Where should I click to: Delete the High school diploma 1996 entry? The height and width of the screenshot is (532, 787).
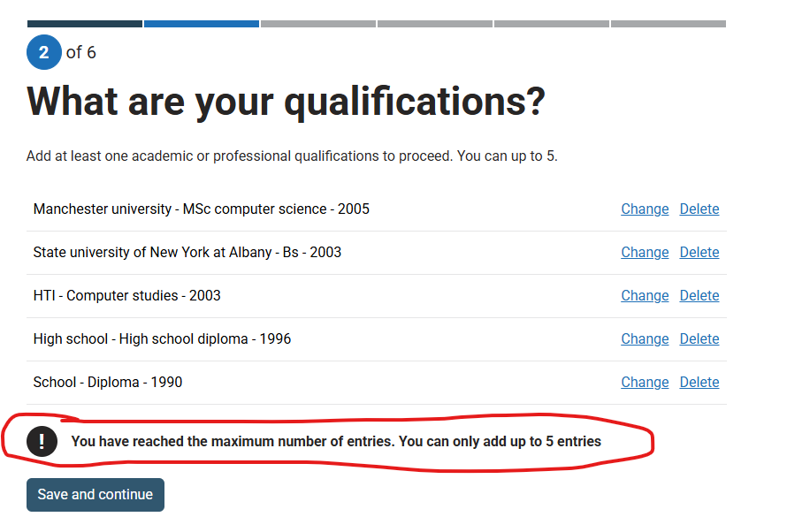click(699, 339)
